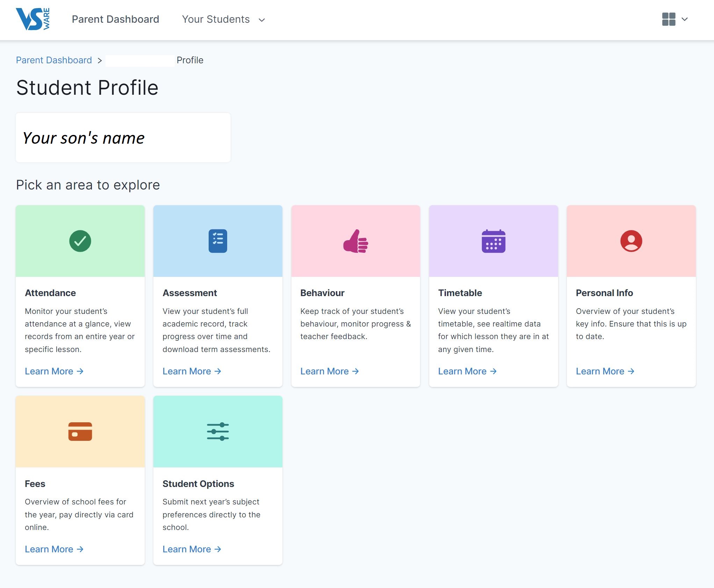
Task: Expand the Your Students dropdown
Action: [x=223, y=19]
